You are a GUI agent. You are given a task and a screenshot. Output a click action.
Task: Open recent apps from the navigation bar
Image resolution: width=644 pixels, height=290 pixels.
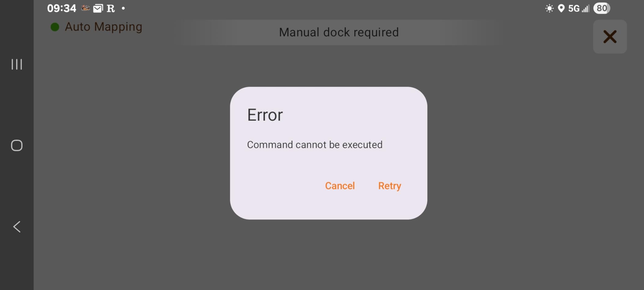17,64
